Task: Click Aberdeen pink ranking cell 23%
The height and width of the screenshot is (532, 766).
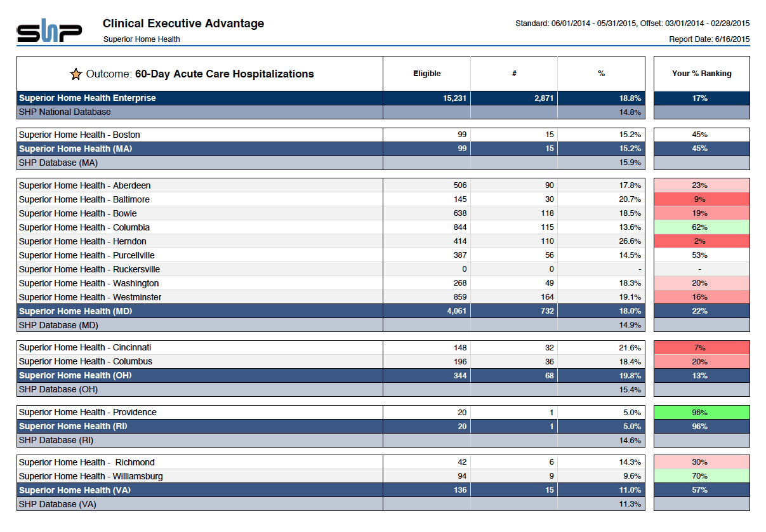Action: [x=701, y=185]
